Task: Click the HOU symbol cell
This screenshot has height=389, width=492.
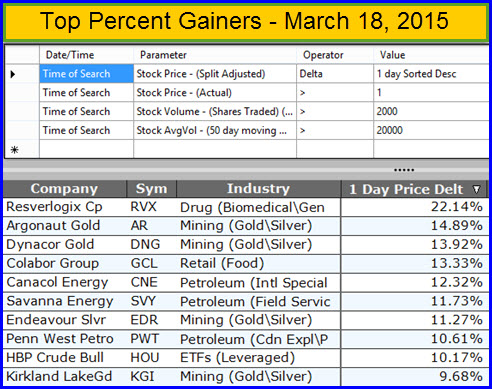Action: pos(151,358)
